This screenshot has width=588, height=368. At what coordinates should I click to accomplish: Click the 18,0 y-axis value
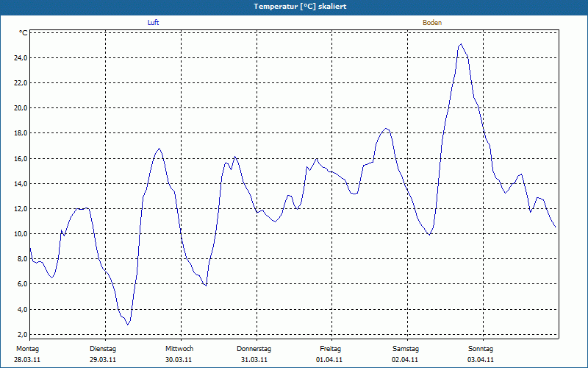pyautogui.click(x=21, y=133)
